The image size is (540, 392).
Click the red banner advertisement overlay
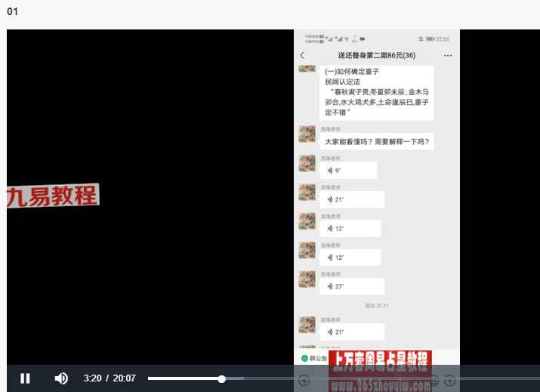pyautogui.click(x=380, y=371)
